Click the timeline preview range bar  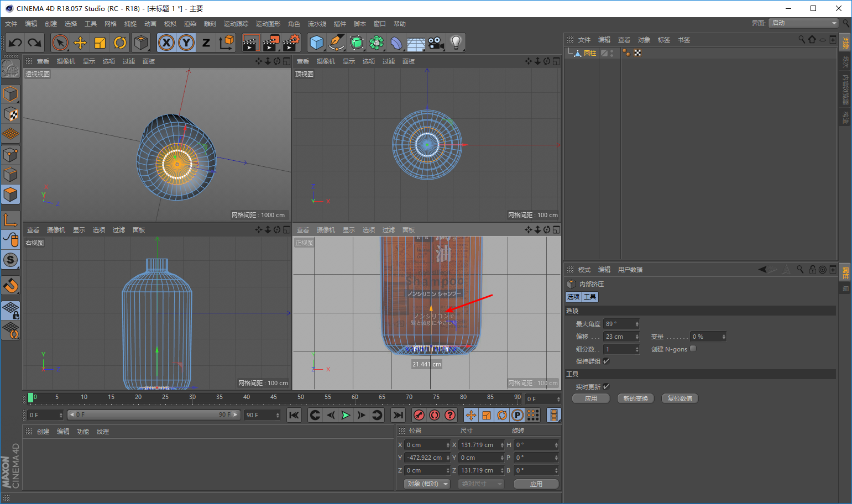[x=154, y=414]
